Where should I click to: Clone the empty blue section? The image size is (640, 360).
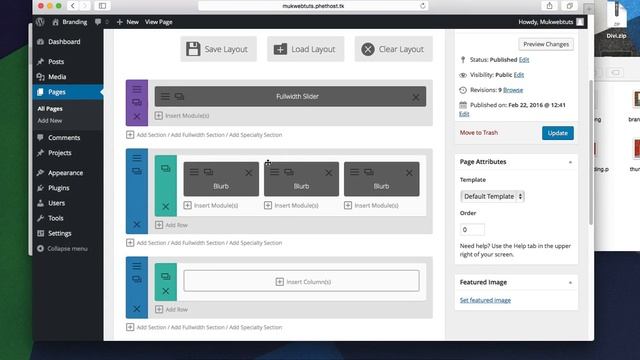tap(137, 279)
